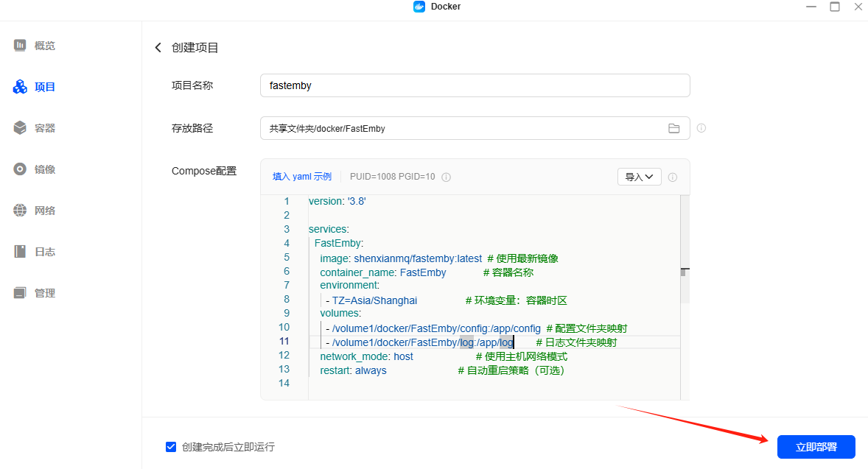This screenshot has height=469, width=868.
Task: Click the 镜像 disc icon in sidebar
Action: [20, 169]
